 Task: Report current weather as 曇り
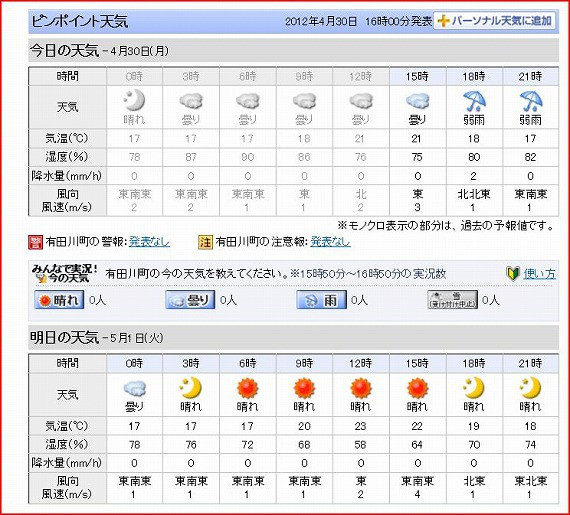coord(190,300)
